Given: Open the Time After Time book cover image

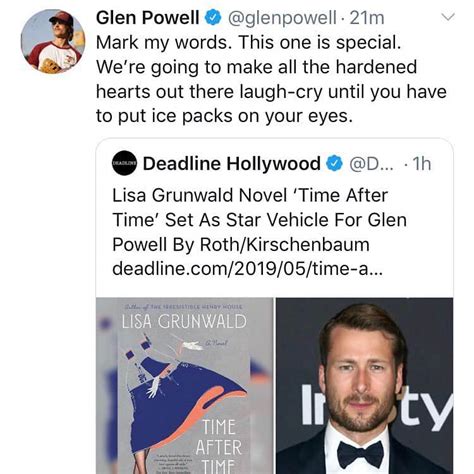Looking at the screenshot, I should click(184, 386).
